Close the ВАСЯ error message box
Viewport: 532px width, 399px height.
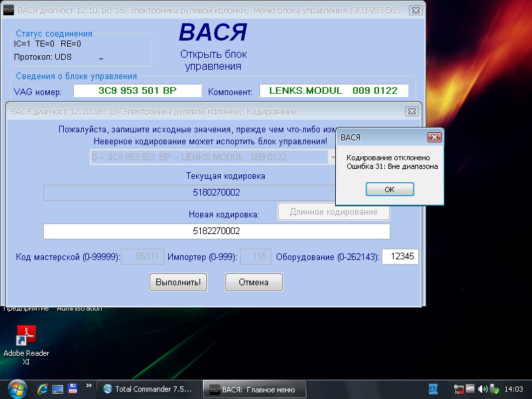click(434, 137)
